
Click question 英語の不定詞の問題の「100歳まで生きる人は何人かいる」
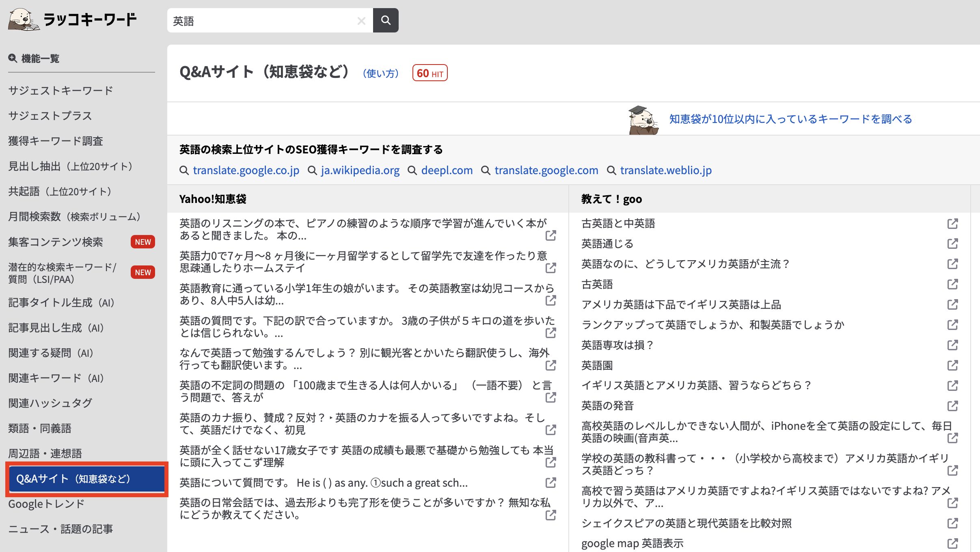[x=365, y=391]
